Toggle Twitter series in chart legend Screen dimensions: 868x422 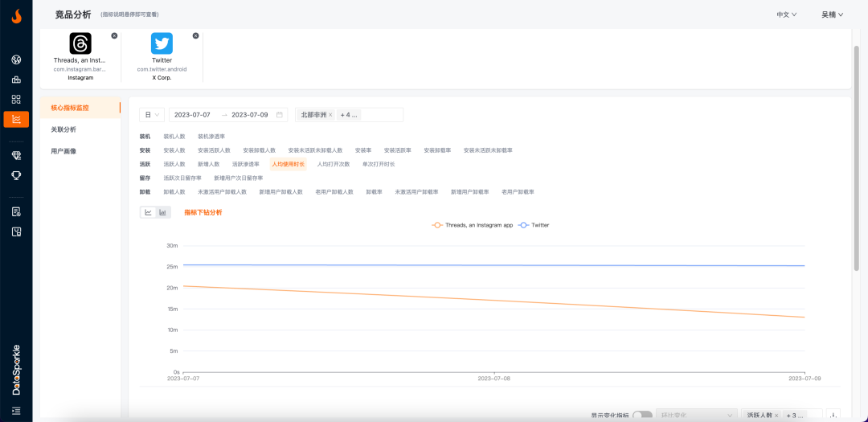coord(534,225)
